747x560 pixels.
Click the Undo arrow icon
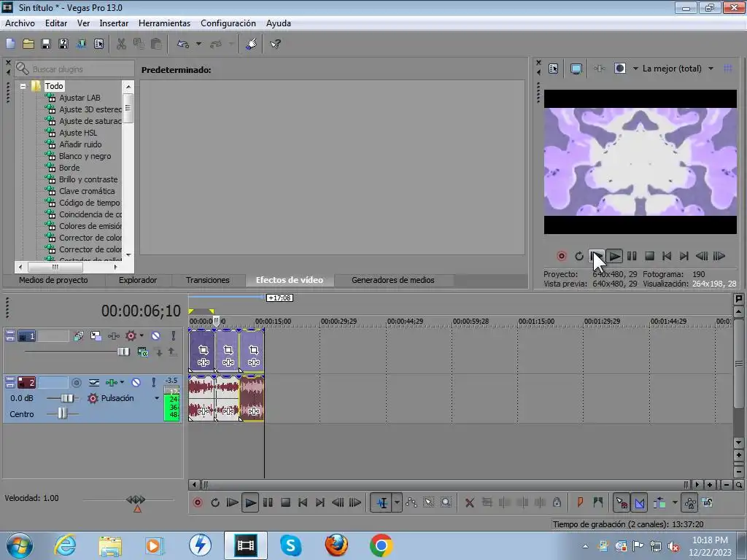183,44
